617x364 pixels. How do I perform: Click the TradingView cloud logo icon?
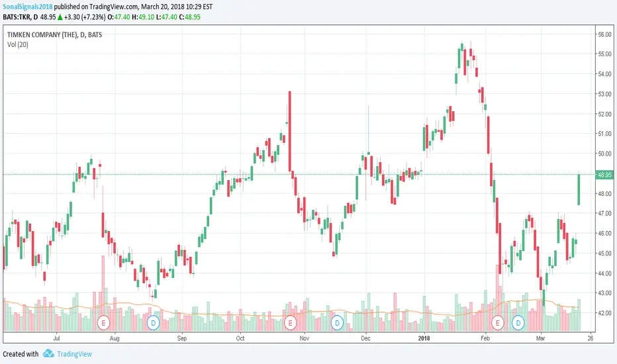pyautogui.click(x=48, y=353)
